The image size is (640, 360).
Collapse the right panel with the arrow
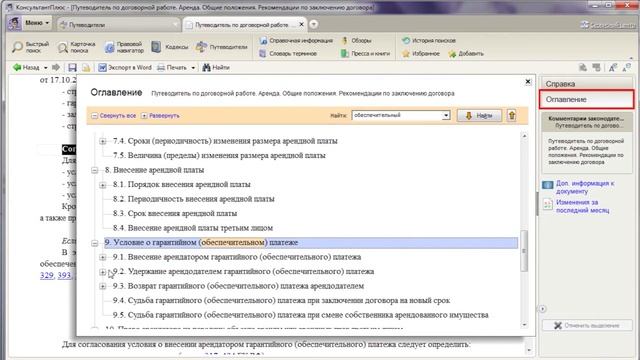tap(542, 309)
